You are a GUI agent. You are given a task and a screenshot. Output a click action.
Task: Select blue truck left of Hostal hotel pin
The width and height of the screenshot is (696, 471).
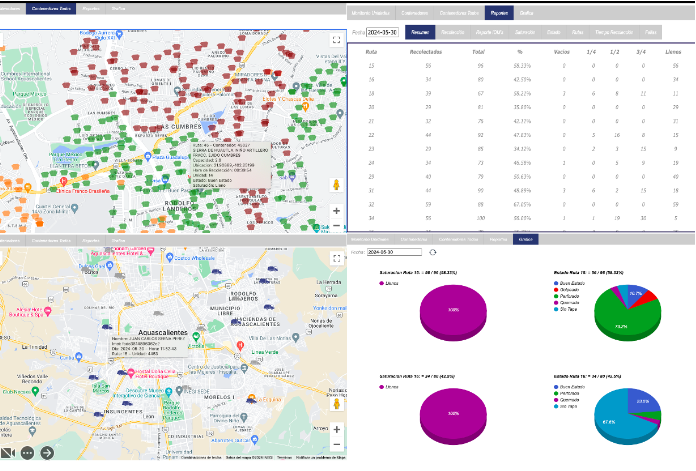point(121,372)
